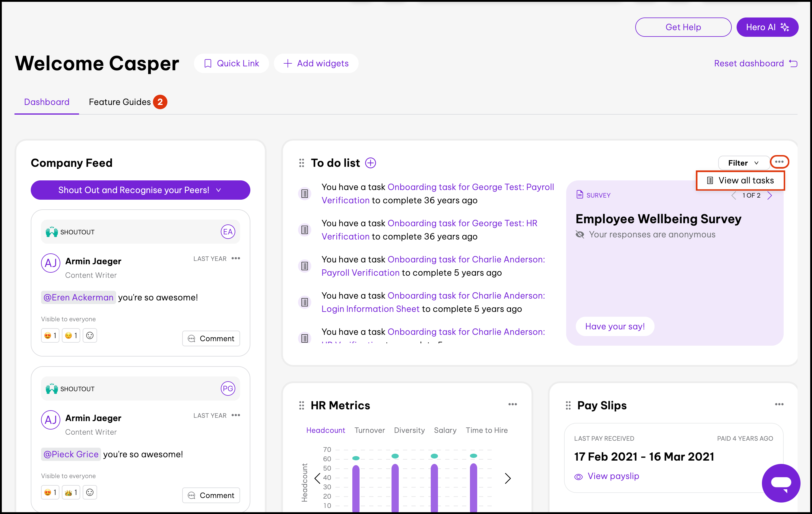812x514 pixels.
Task: Click the EA avatar on first shoutout
Action: click(x=228, y=232)
